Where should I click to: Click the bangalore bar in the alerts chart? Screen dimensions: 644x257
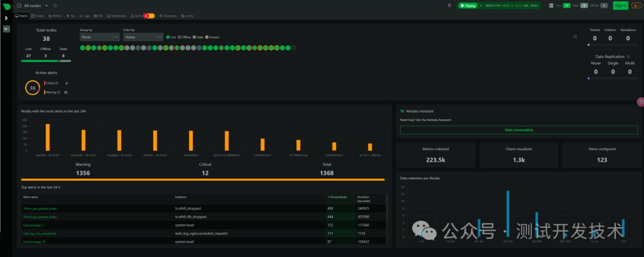pyautogui.click(x=191, y=141)
